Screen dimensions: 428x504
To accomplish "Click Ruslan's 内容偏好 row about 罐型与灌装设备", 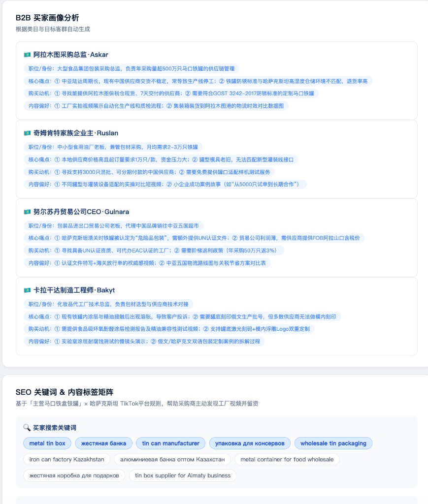I will click(x=165, y=184).
